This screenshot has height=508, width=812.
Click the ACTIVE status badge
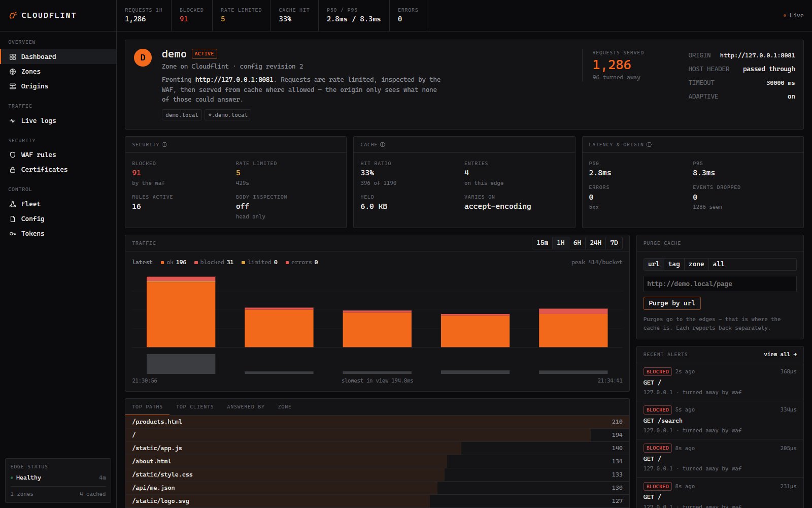point(205,54)
